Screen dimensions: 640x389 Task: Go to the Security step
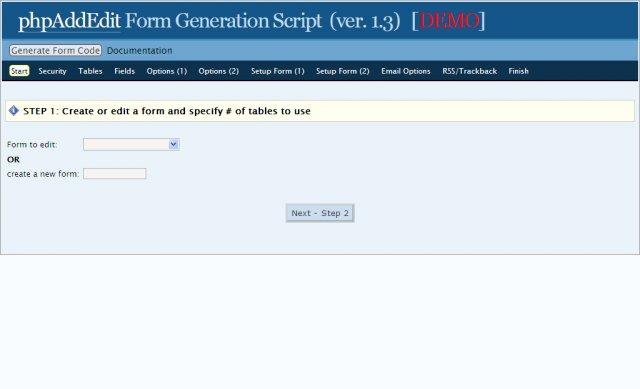pos(52,71)
